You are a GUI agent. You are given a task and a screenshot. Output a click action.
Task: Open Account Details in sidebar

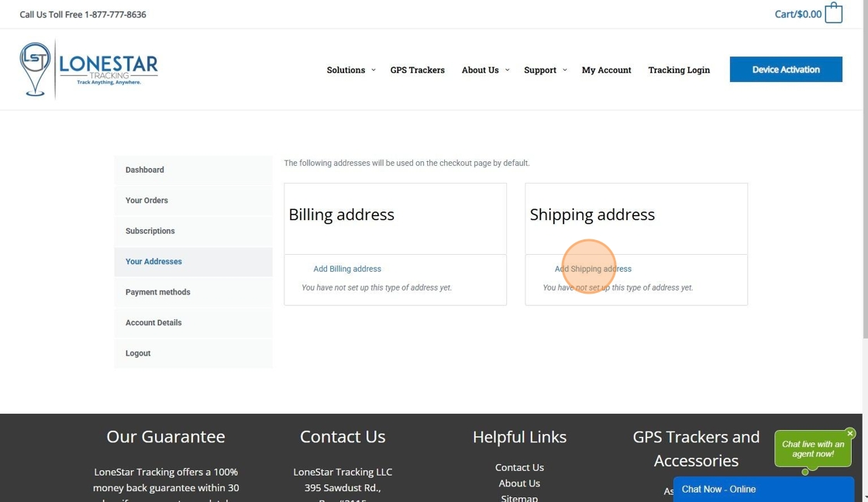click(x=193, y=322)
